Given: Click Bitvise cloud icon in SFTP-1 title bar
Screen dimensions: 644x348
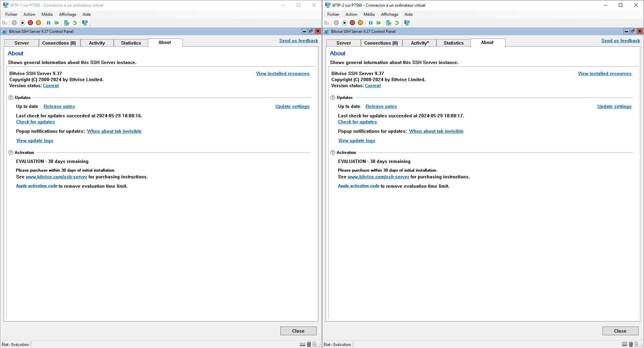Looking at the screenshot, I should pyautogui.click(x=4, y=32).
